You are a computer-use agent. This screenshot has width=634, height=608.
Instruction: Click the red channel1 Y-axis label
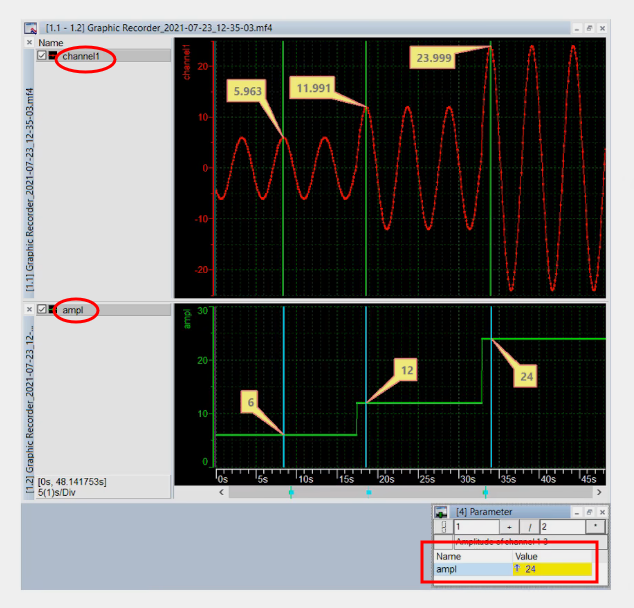186,62
